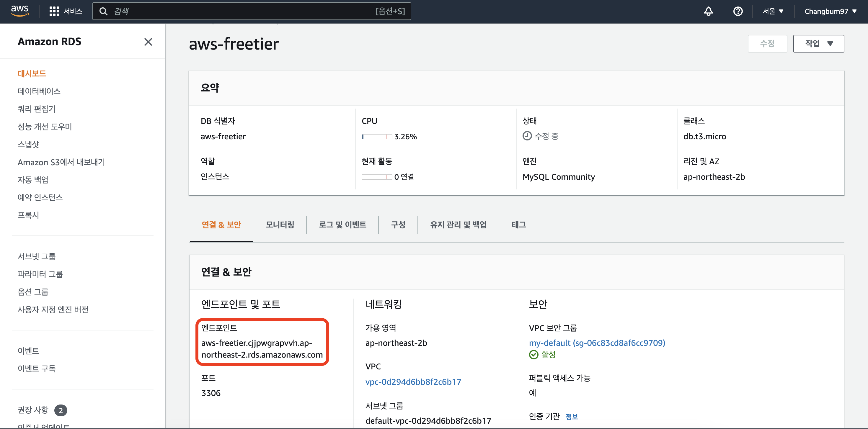Close the Amazon RDS sidebar panel

click(x=148, y=42)
